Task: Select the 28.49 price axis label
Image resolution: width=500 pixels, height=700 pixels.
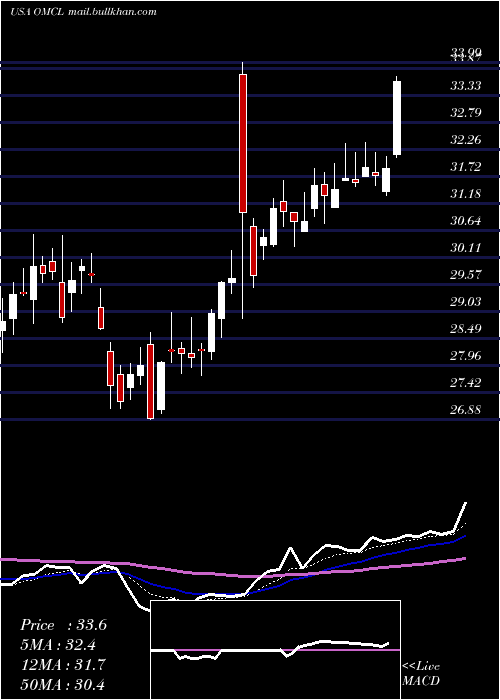Action: pyautogui.click(x=466, y=329)
